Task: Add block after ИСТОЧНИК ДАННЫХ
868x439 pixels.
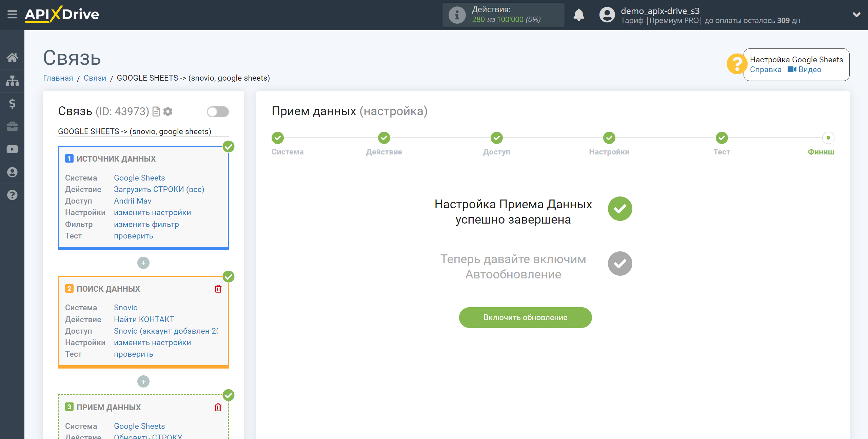Action: point(143,263)
